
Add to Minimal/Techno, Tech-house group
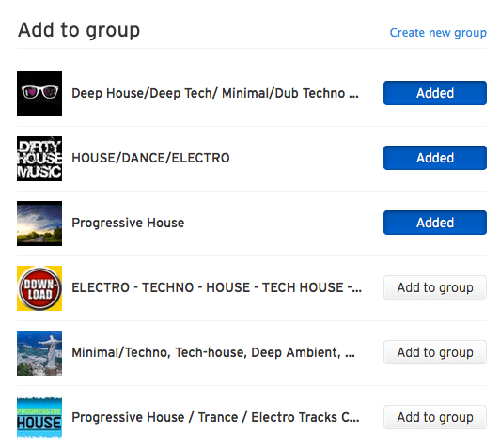click(435, 352)
